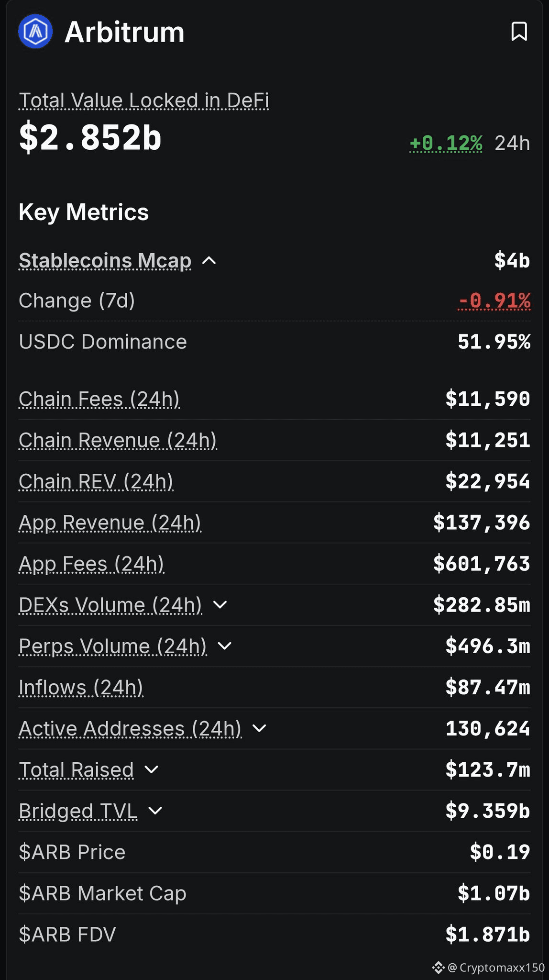Select the Chain REV (24h) label

pyautogui.click(x=96, y=482)
